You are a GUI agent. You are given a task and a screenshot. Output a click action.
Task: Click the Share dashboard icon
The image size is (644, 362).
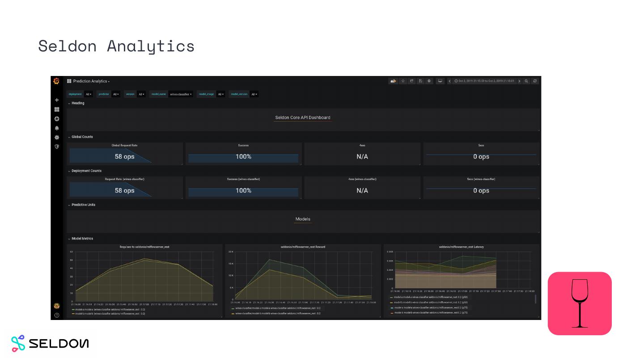(412, 81)
